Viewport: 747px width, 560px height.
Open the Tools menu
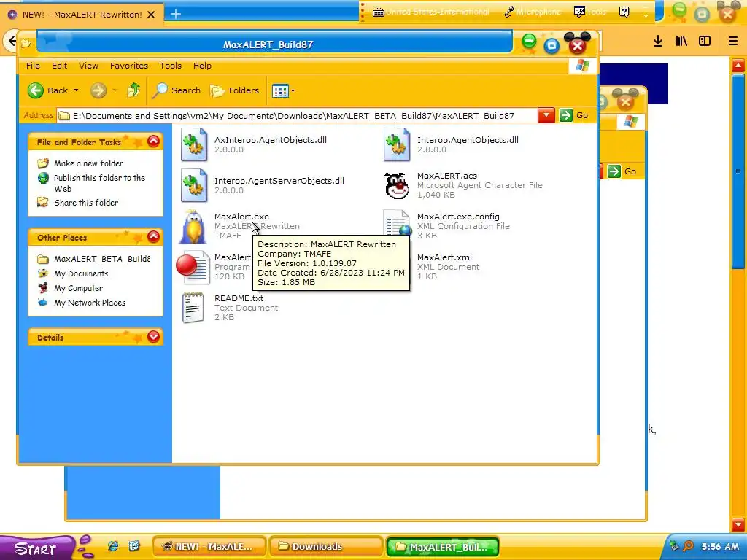coord(171,66)
